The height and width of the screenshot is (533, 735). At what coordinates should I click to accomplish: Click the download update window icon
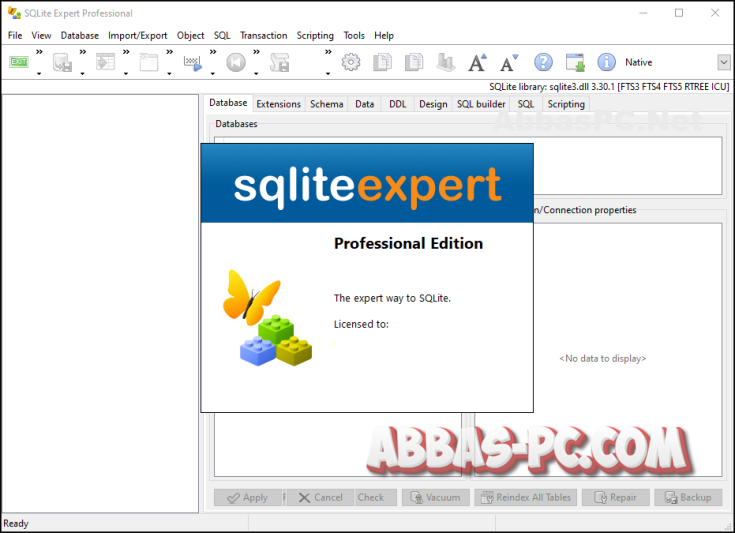pyautogui.click(x=575, y=62)
